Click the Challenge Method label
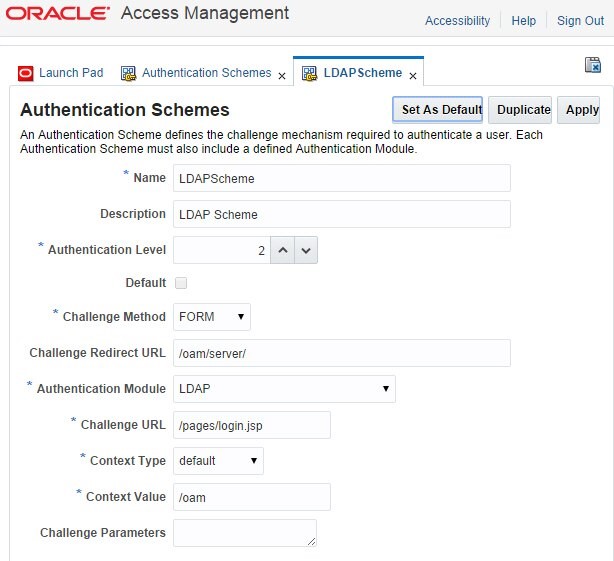614x561 pixels. 114,317
